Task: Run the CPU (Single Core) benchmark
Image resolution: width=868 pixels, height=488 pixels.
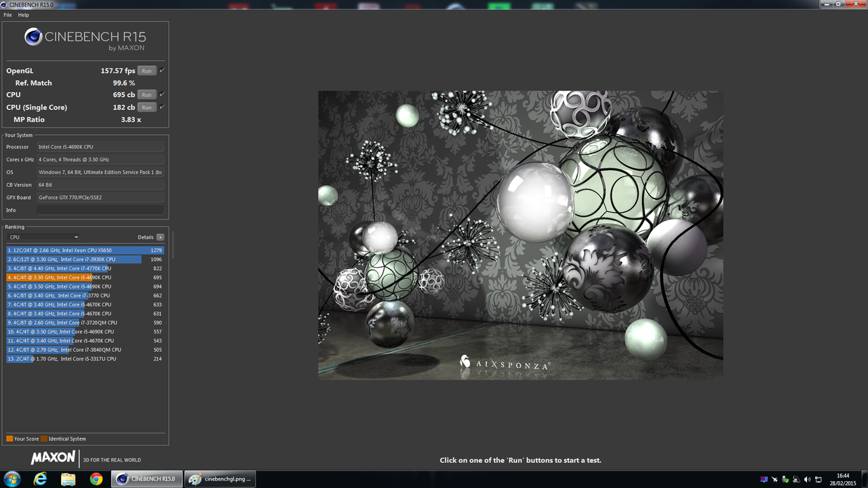Action: 146,107
